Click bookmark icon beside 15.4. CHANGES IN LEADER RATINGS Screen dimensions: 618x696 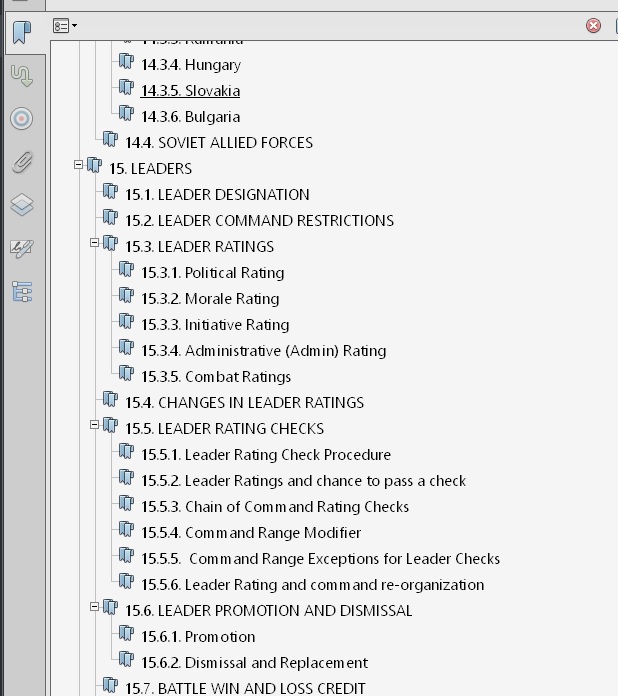(110, 399)
